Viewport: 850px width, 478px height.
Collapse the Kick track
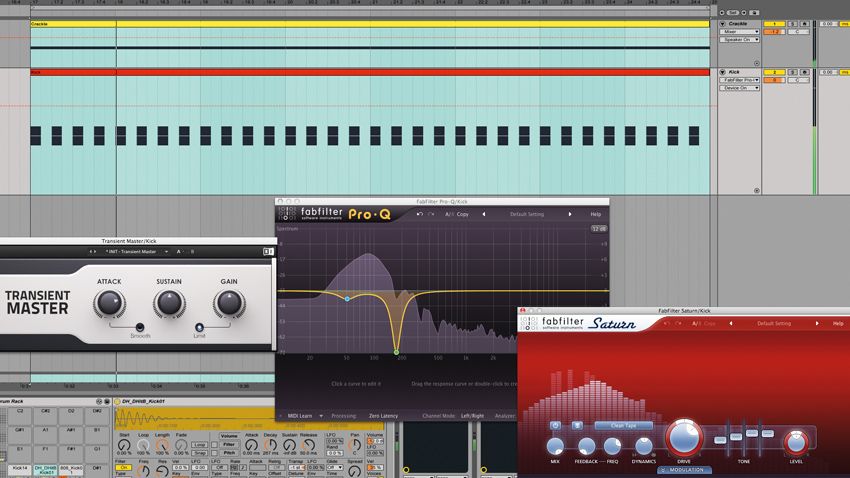[x=722, y=72]
